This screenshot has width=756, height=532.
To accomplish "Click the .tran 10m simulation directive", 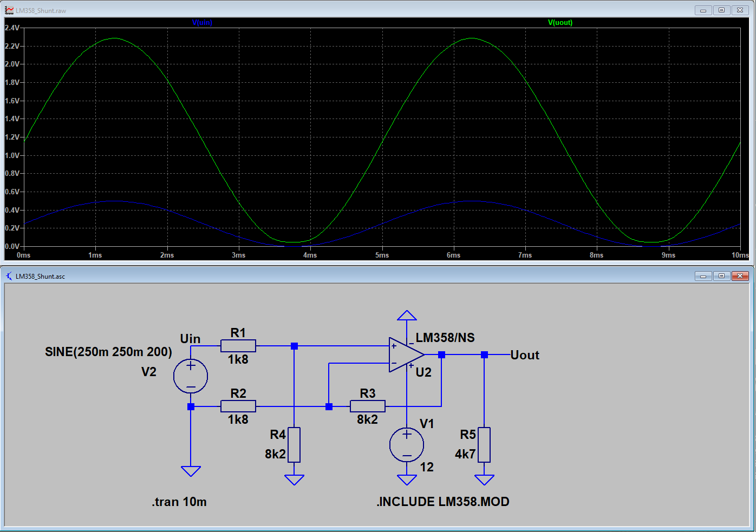I will tap(179, 502).
